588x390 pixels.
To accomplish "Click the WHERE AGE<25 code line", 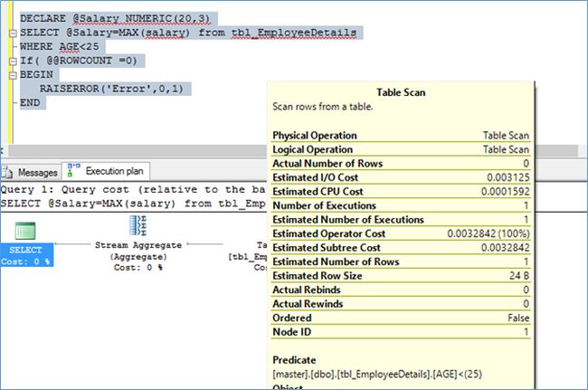I will (60, 47).
